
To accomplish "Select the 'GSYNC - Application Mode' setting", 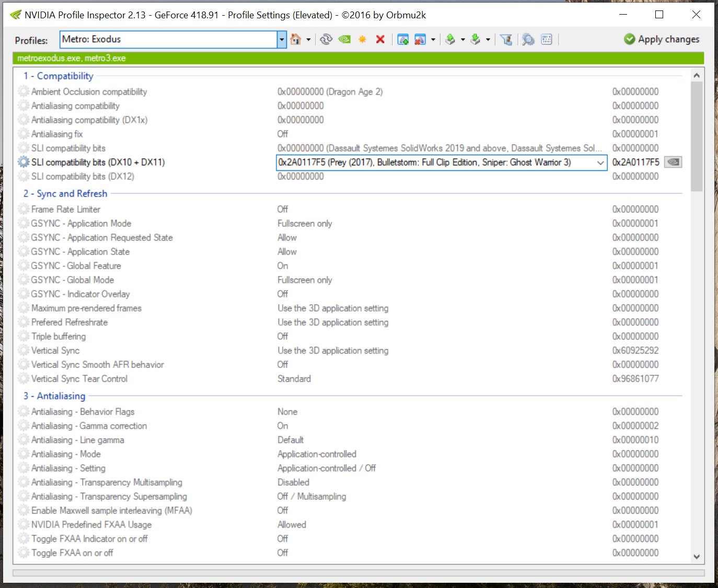I will (81, 223).
